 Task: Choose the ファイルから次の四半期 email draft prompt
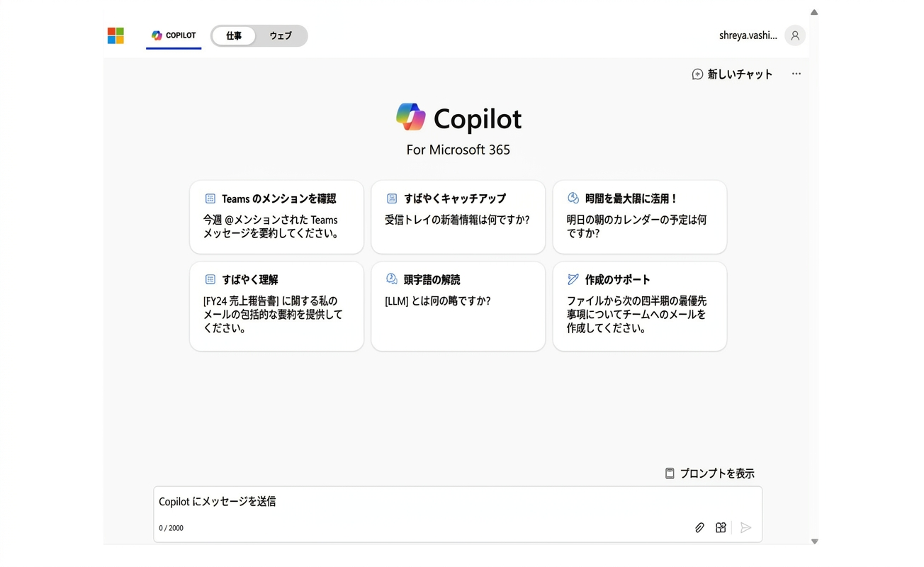click(x=636, y=315)
